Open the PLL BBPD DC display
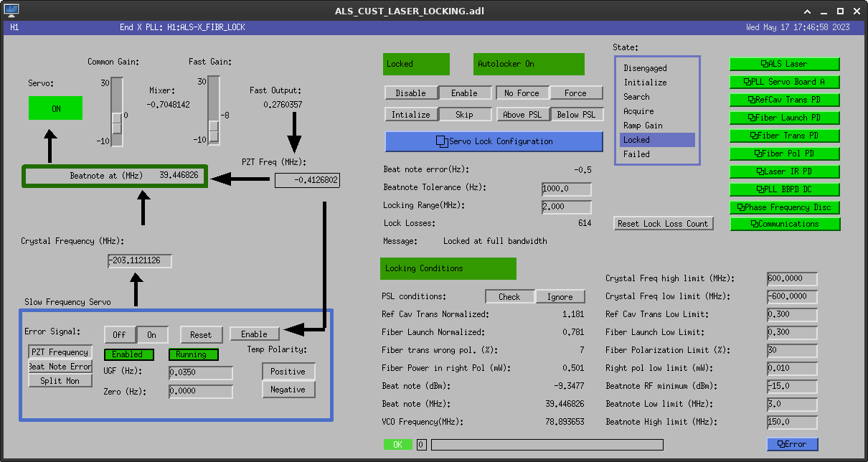Viewport: 868px width, 462px height. tap(785, 189)
